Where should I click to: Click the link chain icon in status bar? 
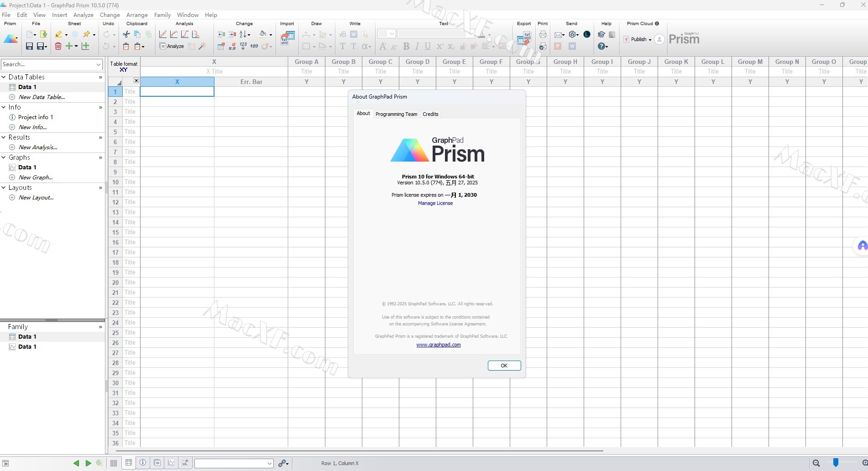(x=283, y=463)
